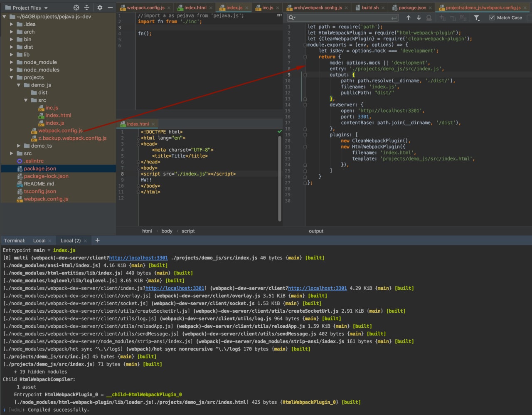Open search history magnifier in find bar

coord(292,17)
